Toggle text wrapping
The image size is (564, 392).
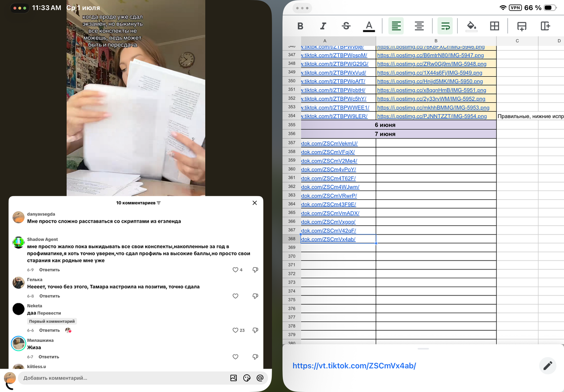[x=445, y=26]
